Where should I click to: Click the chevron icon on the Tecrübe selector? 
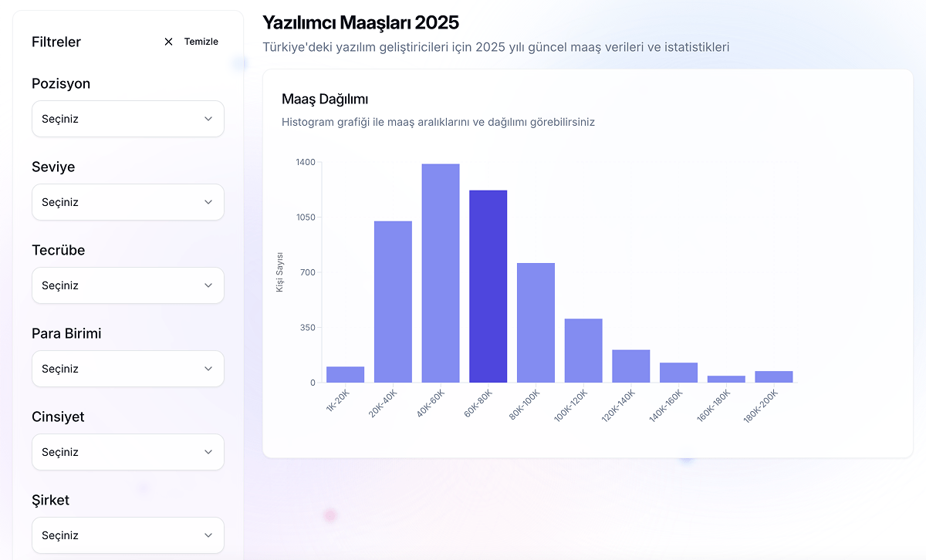coord(208,285)
